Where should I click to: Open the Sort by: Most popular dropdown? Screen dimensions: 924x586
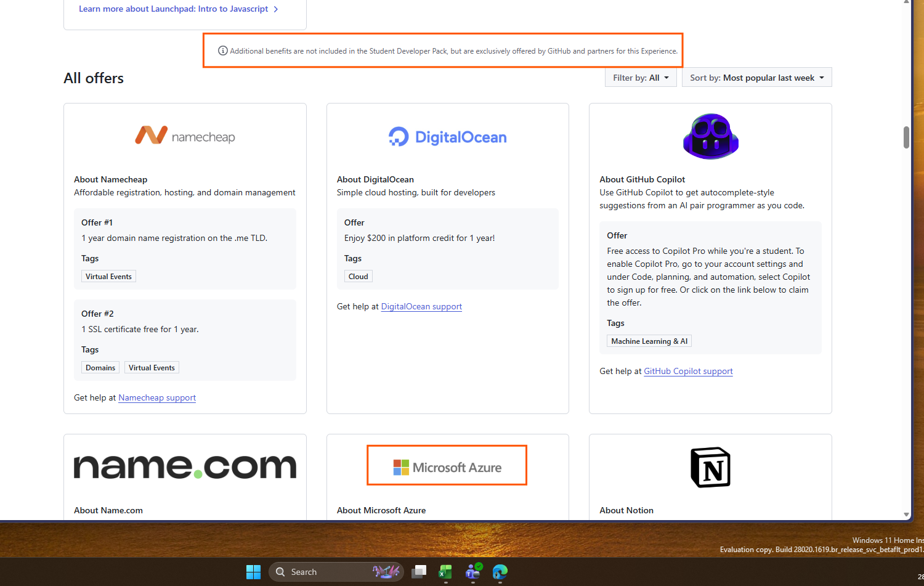click(756, 78)
